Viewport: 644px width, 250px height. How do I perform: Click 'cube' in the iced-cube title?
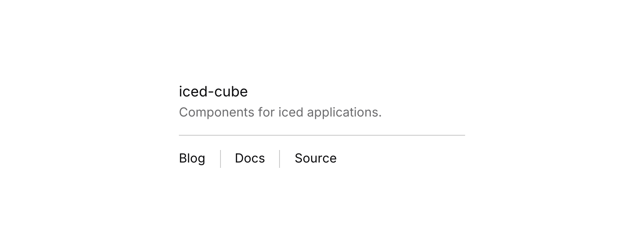coord(231,92)
